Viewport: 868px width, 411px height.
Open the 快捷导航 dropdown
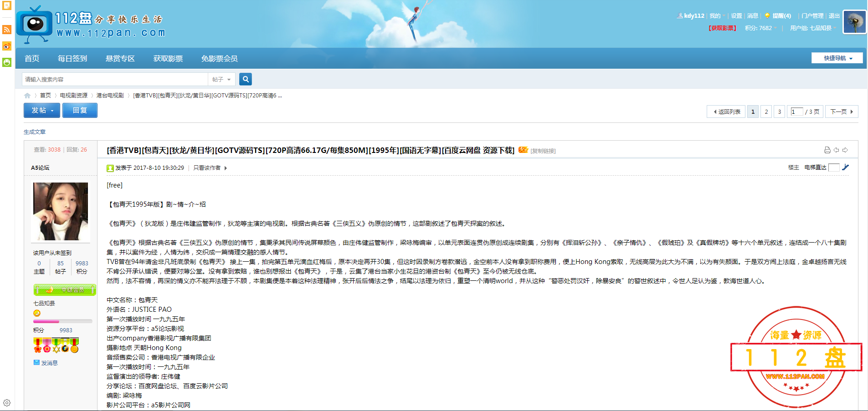[837, 58]
